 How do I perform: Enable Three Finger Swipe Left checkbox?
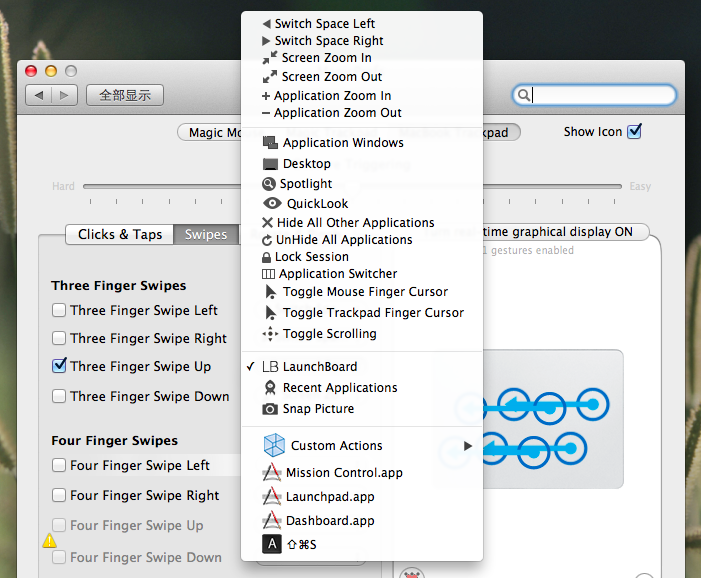(x=60, y=311)
